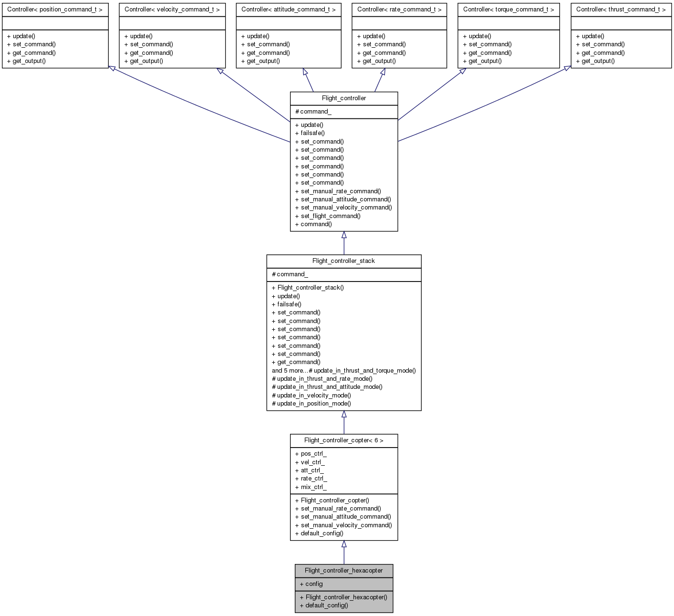Image resolution: width=674 pixels, height=616 pixels.
Task: Select failsafe() in the Flight_controller box
Action: click(x=310, y=133)
